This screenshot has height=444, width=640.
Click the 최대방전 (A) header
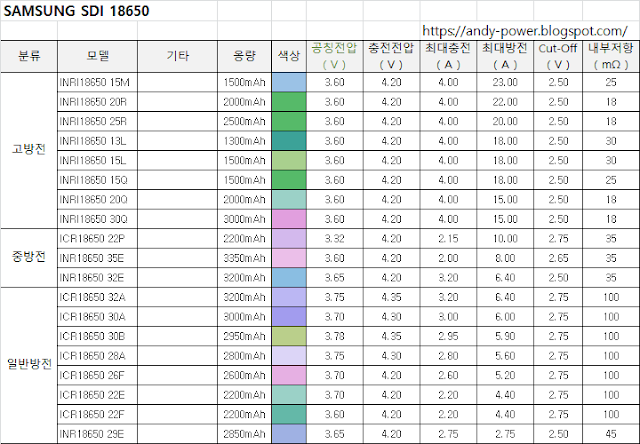tap(505, 56)
